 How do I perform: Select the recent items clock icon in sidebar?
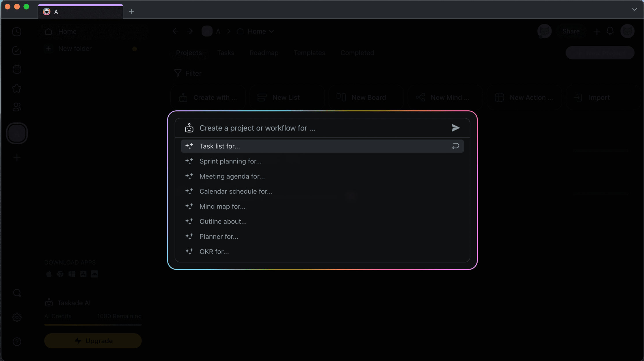point(17,32)
